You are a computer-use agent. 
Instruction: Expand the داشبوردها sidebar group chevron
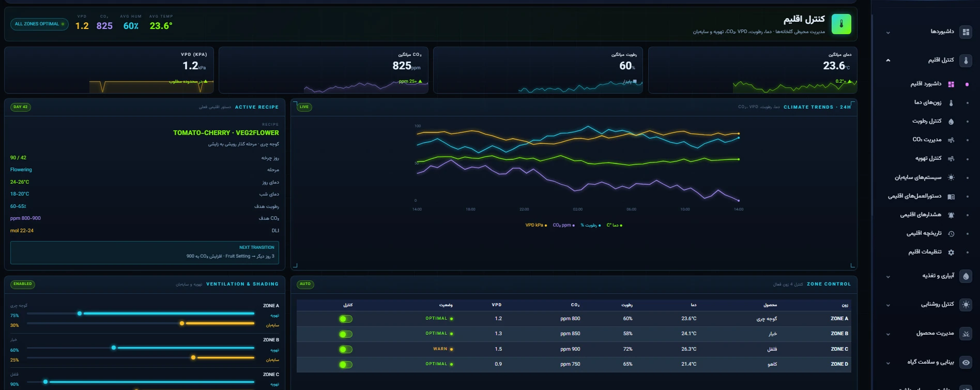pyautogui.click(x=888, y=33)
